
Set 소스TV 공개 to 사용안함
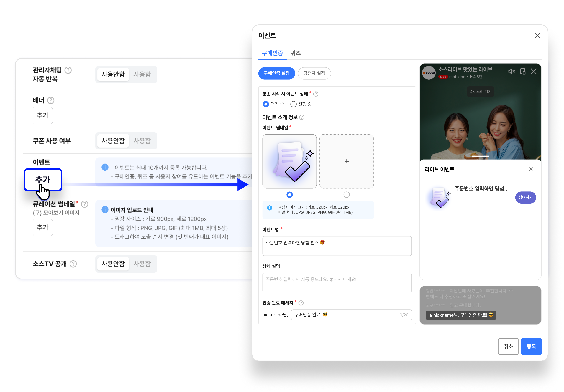(x=113, y=264)
